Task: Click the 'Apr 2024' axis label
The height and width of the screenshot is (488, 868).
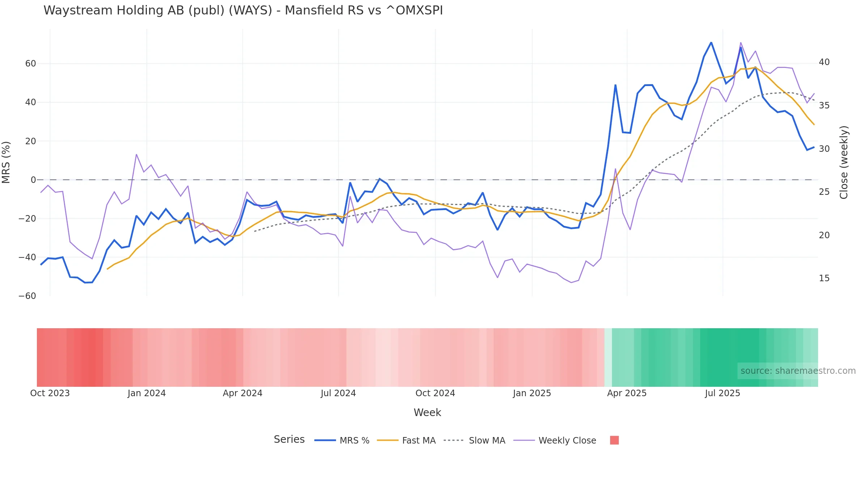Action: click(x=242, y=393)
